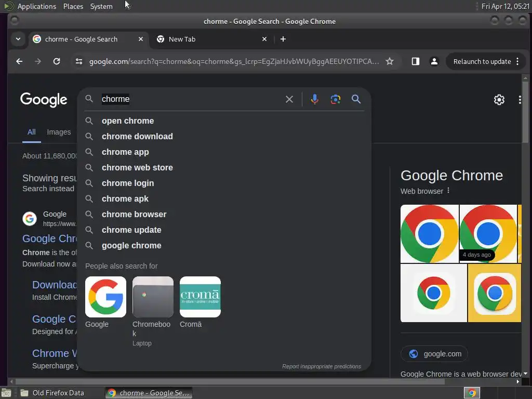The image size is (532, 399).
Task: Open Chrome image labeled 4 days ago
Action: tap(488, 234)
